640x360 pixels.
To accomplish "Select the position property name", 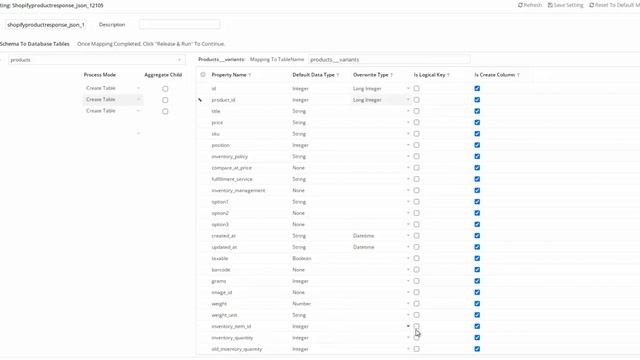I will click(x=220, y=145).
